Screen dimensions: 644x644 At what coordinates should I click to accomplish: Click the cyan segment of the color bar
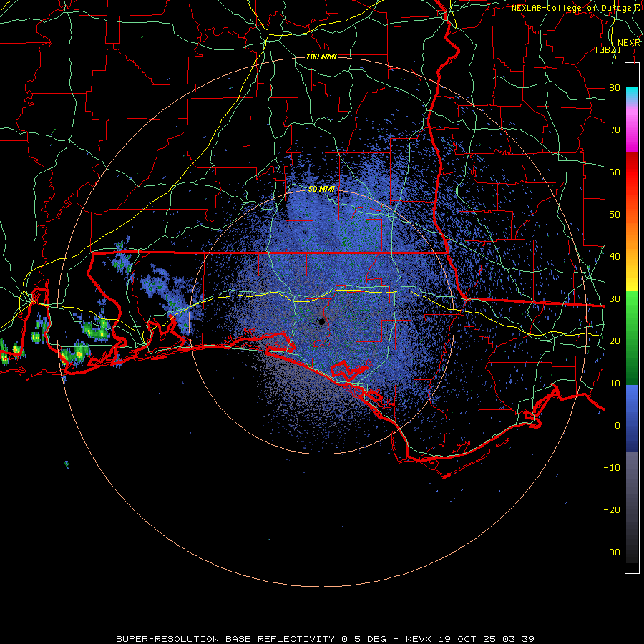pyautogui.click(x=632, y=93)
